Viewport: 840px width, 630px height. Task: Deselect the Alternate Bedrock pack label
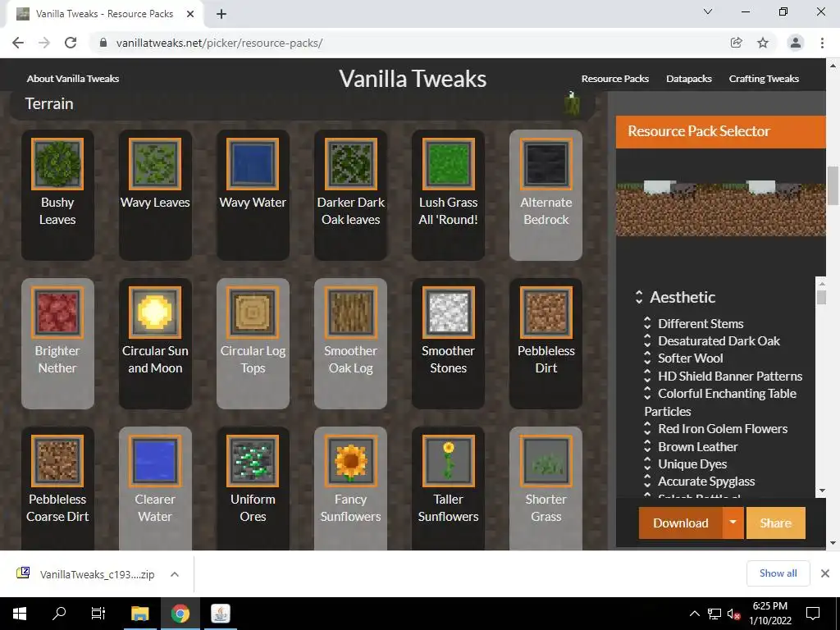pyautogui.click(x=546, y=211)
